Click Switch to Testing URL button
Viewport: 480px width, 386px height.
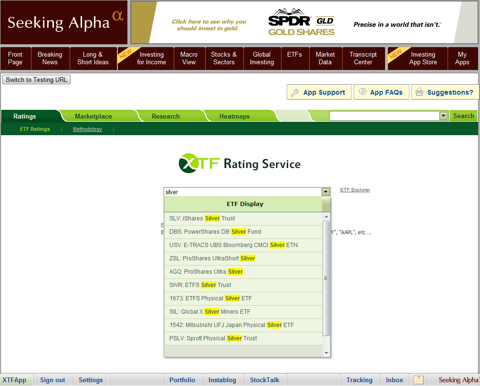pos(36,80)
